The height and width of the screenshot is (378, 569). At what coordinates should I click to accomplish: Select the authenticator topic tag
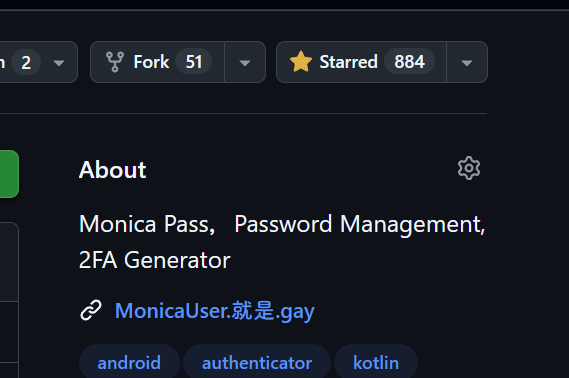click(x=257, y=363)
